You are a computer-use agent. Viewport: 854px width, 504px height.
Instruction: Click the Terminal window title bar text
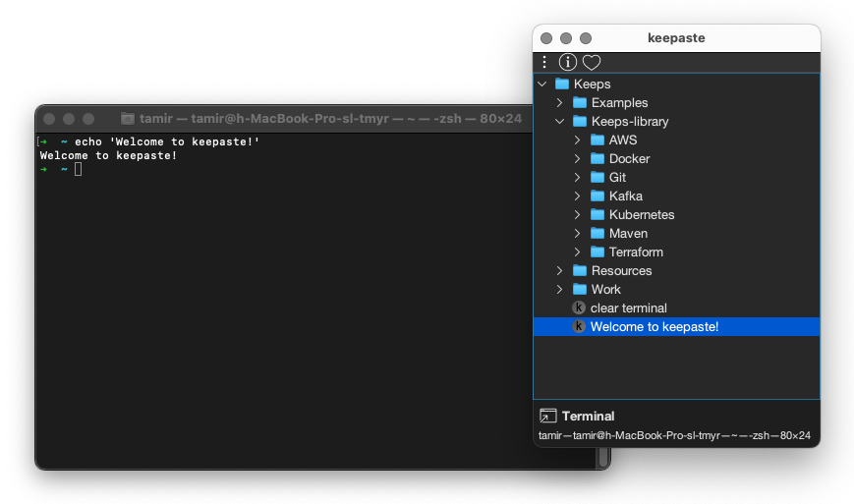330,118
